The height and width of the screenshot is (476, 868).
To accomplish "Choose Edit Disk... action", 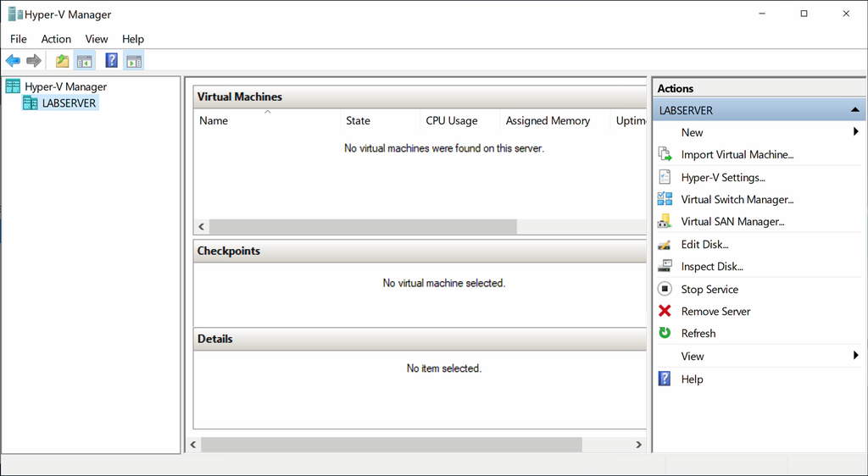I will tap(704, 245).
